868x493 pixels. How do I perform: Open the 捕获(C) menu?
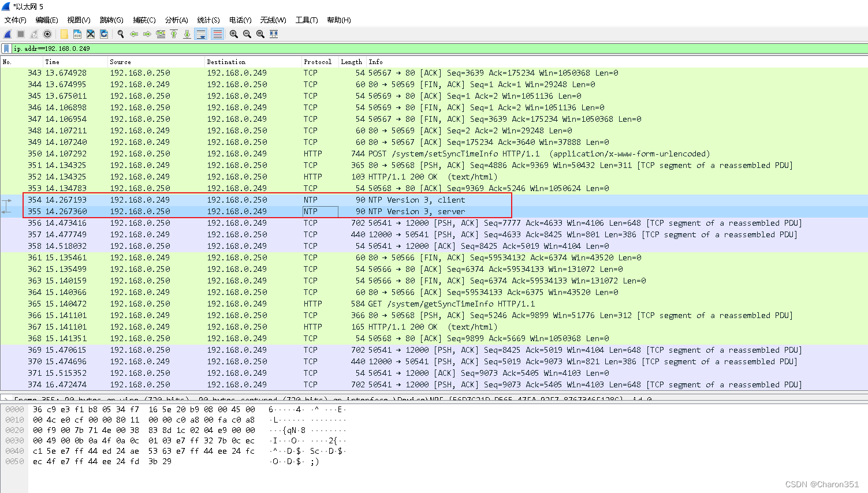(x=144, y=20)
